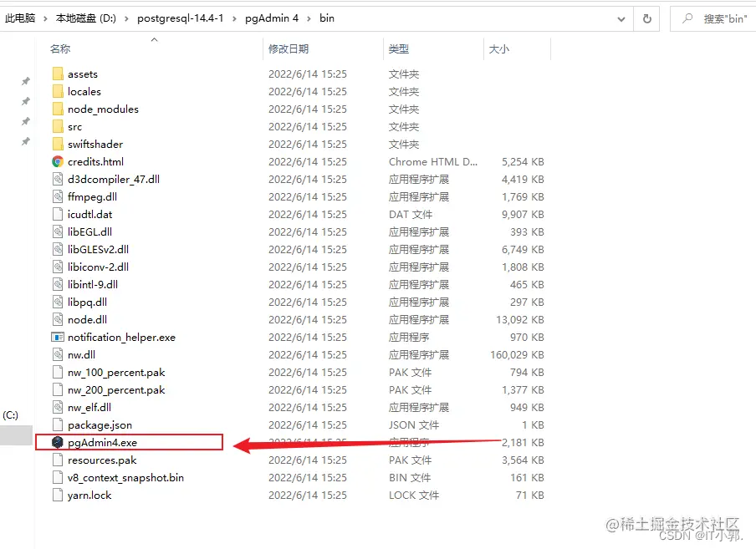Click the libpq.dll file icon
The image size is (756, 549).
click(x=58, y=302)
